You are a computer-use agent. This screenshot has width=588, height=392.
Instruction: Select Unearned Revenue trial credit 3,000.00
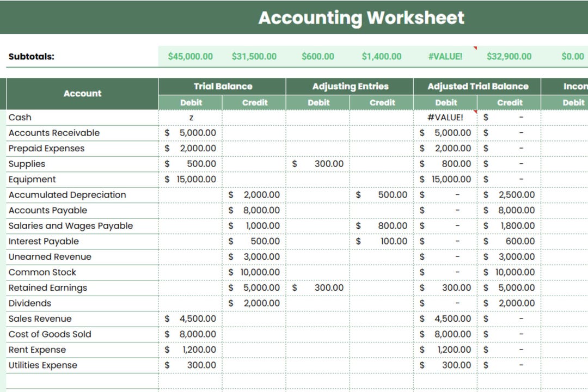254,257
